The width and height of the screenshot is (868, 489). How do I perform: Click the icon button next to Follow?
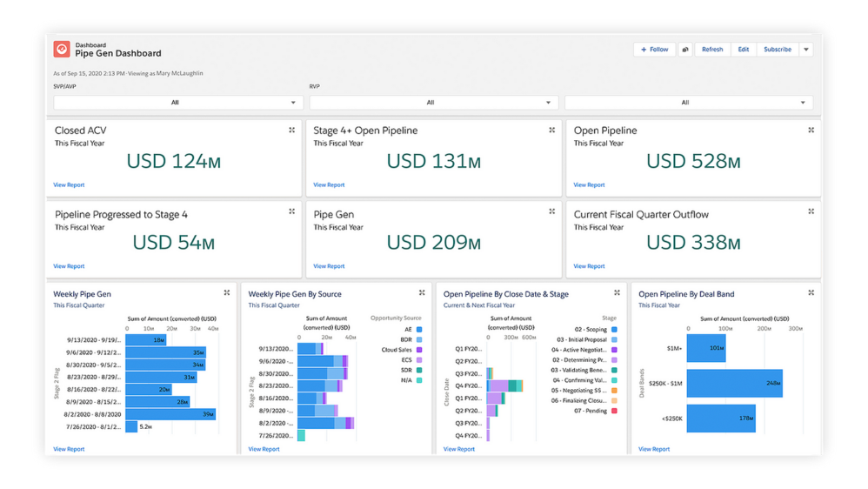point(685,50)
